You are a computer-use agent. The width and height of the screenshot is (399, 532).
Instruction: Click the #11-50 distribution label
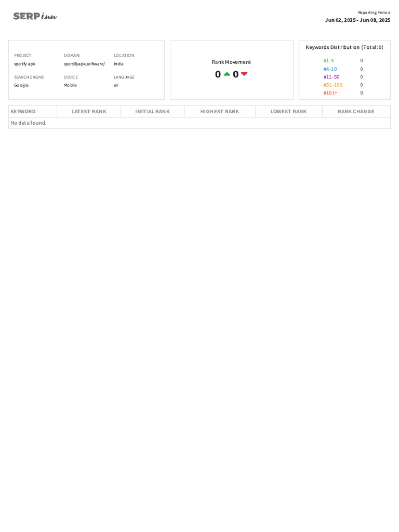click(331, 77)
